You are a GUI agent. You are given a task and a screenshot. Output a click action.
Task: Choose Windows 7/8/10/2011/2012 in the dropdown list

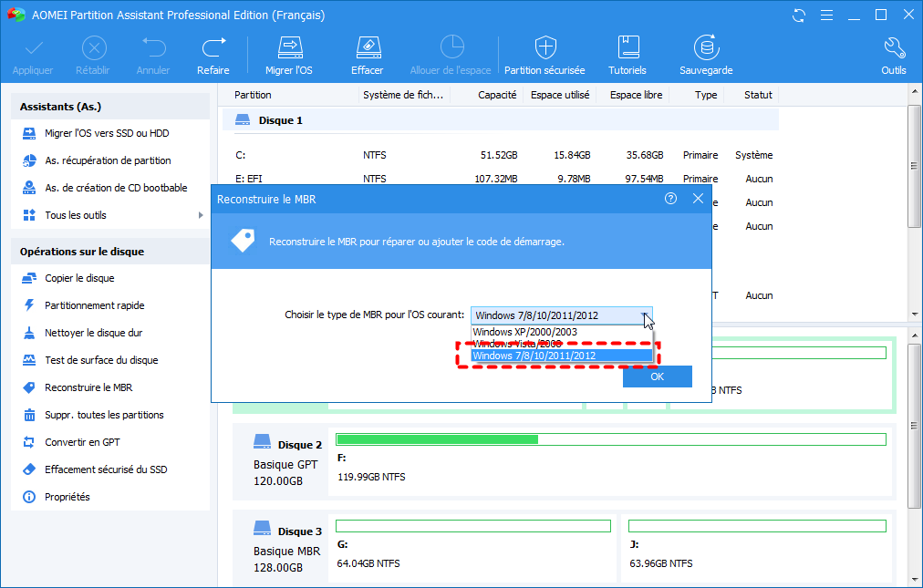(562, 356)
